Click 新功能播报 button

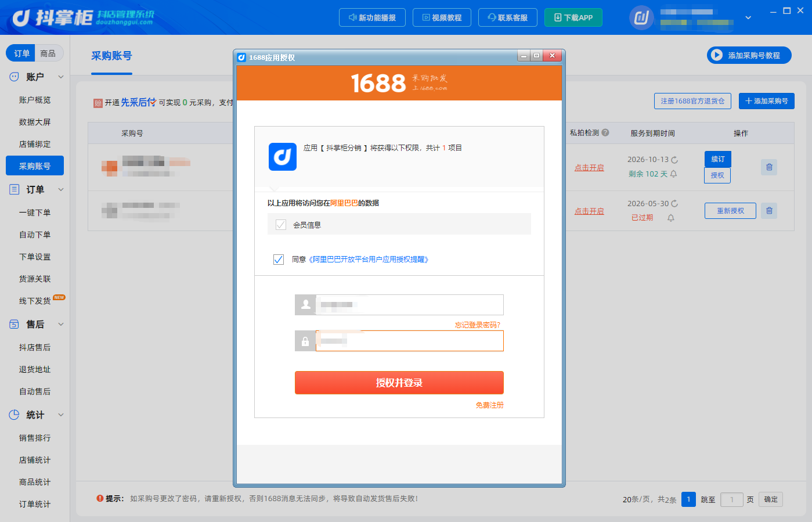click(x=372, y=17)
